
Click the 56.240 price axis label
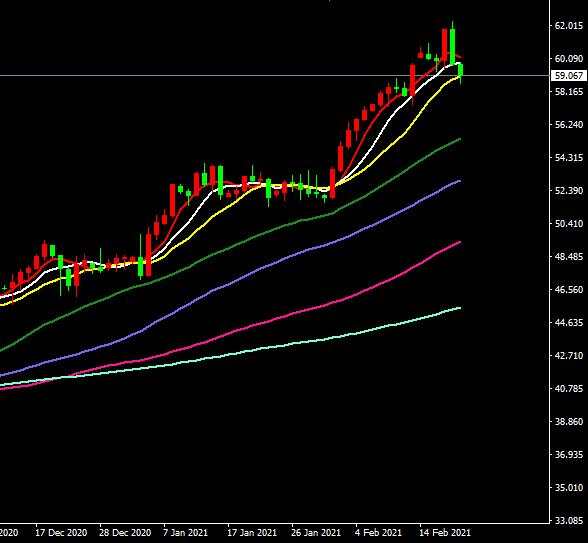point(569,124)
